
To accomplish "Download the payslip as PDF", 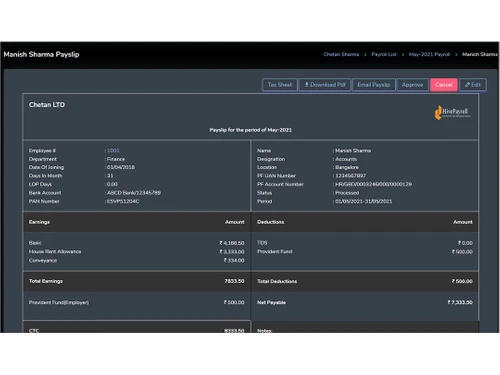I will pos(325,85).
